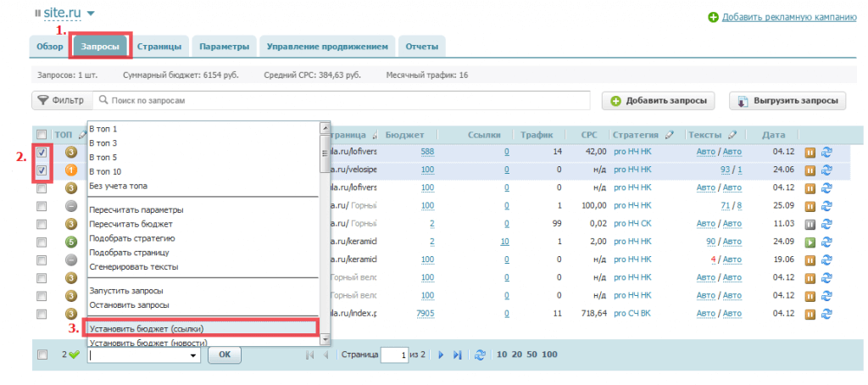
Task: Uncheck the checkbox of budget 588 row
Action: [42, 153]
